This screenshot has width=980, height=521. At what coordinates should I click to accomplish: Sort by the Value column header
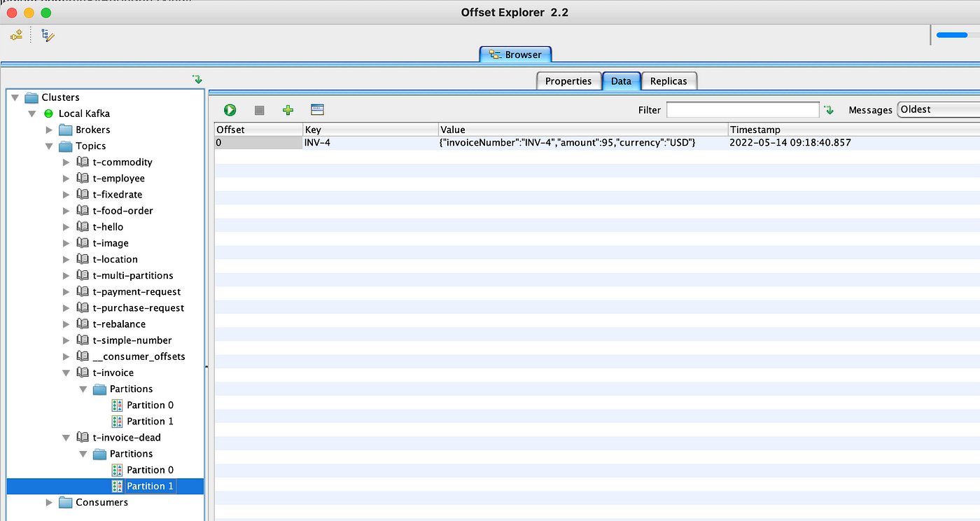click(x=583, y=130)
